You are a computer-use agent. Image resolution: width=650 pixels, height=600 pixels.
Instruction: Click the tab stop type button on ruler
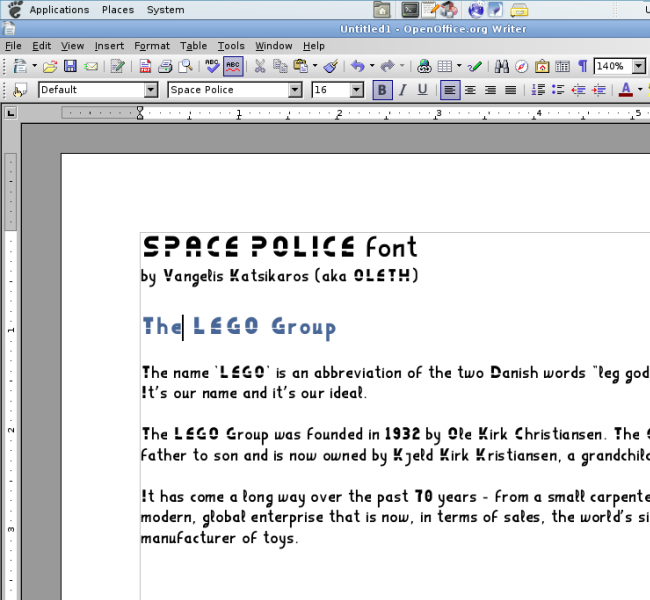10,113
